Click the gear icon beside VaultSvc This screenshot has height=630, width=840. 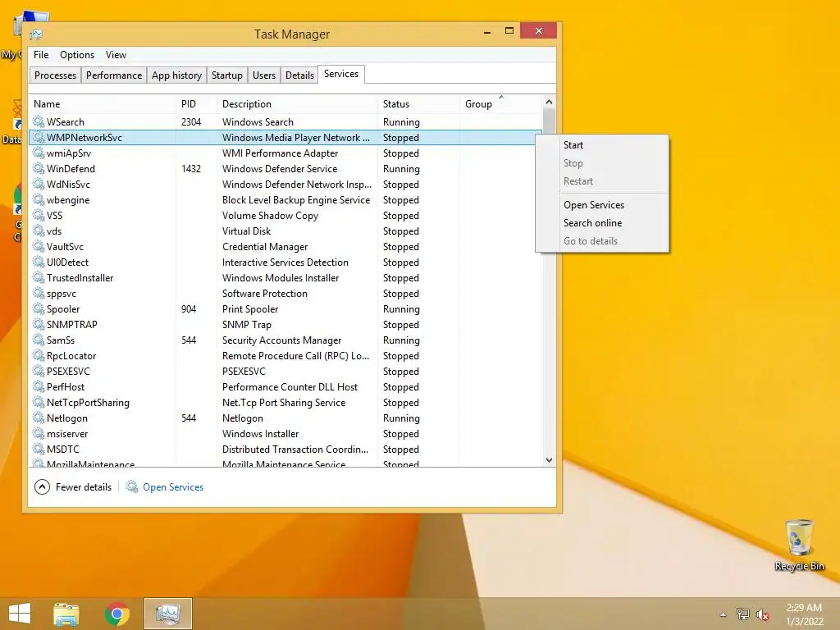point(39,246)
